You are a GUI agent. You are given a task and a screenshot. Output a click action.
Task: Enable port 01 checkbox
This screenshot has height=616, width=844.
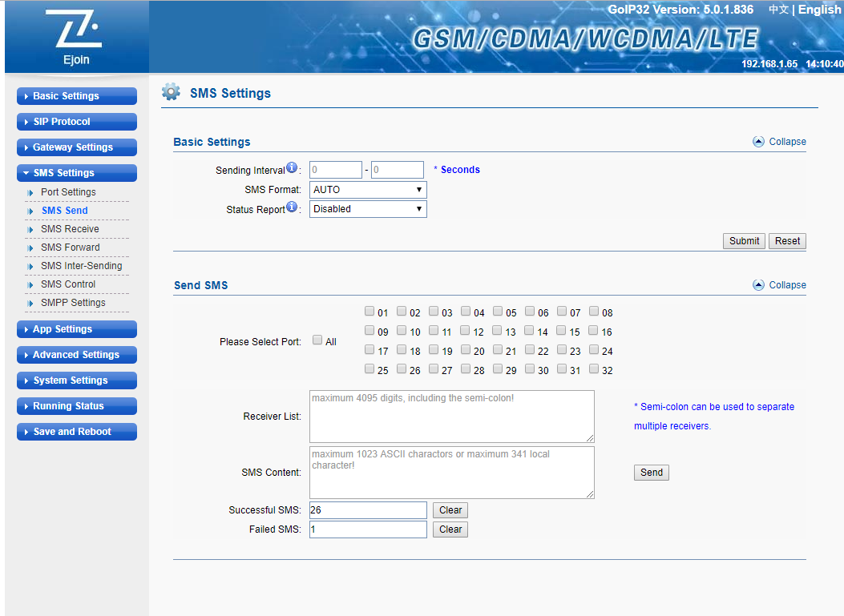[x=370, y=312]
